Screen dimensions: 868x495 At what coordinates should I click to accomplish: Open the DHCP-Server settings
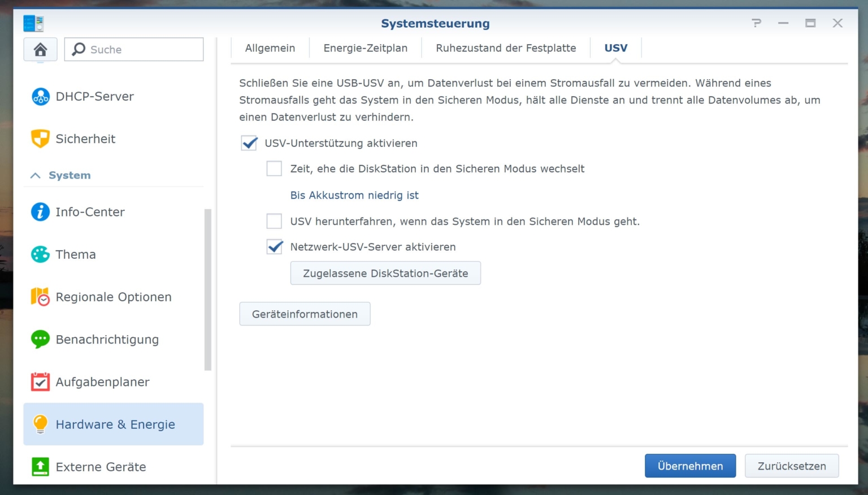tap(94, 96)
